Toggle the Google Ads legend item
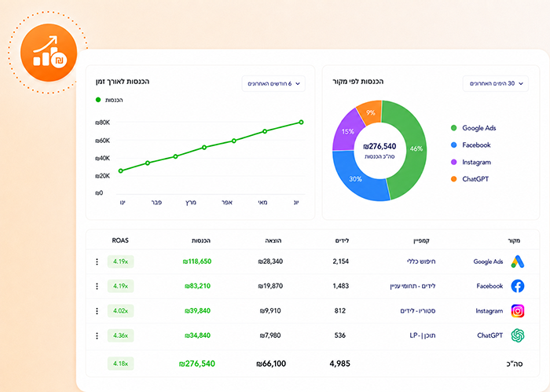The image size is (550, 392). [x=473, y=128]
